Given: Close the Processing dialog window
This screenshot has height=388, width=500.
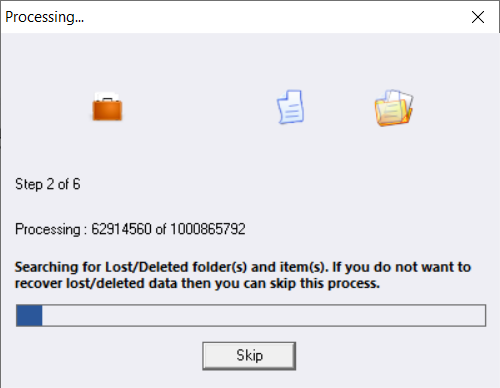Looking at the screenshot, I should pyautogui.click(x=478, y=17).
